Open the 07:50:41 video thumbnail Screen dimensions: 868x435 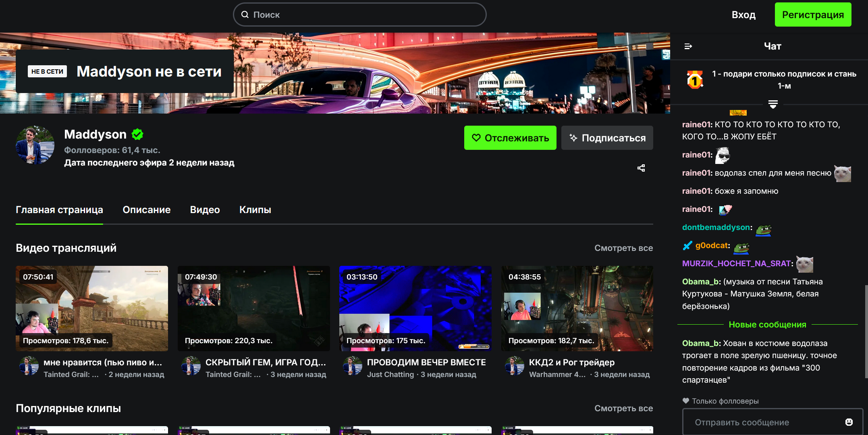pos(92,309)
